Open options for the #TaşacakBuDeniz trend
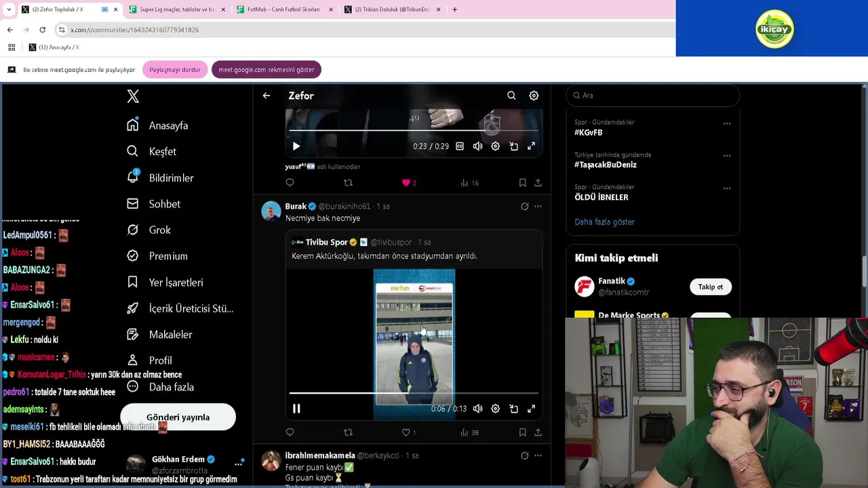 pos(727,156)
